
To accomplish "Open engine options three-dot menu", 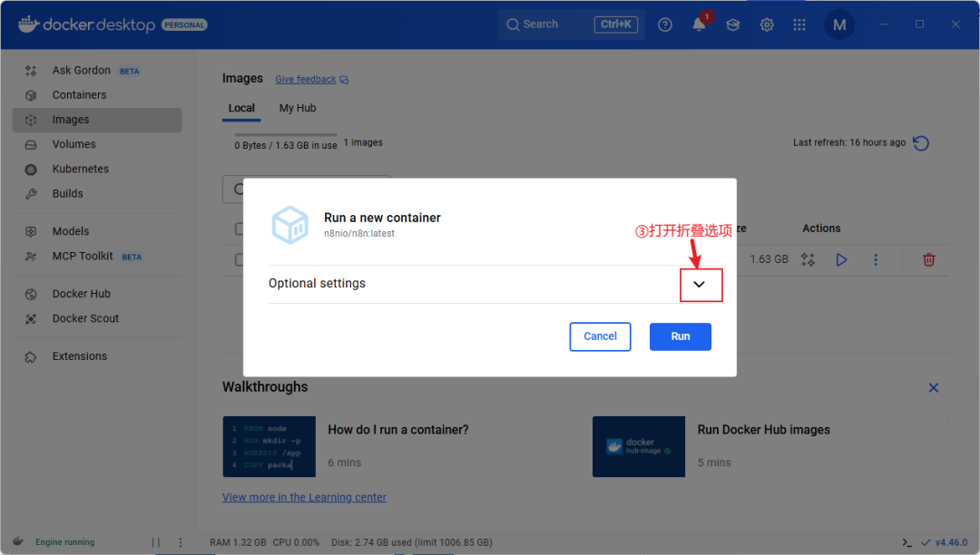I will pyautogui.click(x=181, y=542).
